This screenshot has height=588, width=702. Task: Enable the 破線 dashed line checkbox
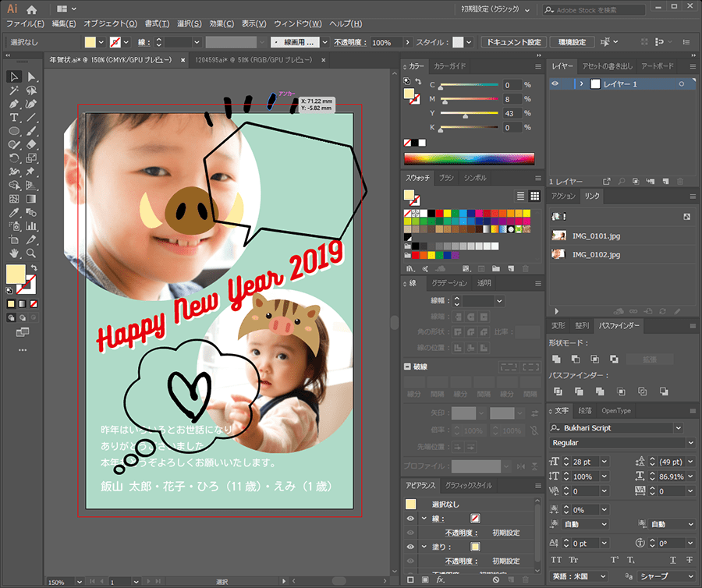(407, 367)
